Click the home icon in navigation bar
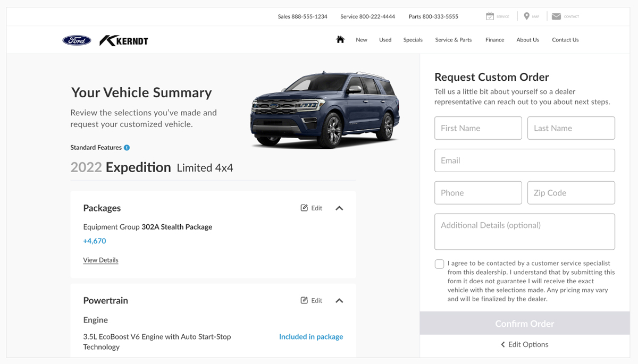This screenshot has height=364, width=638. tap(340, 39)
